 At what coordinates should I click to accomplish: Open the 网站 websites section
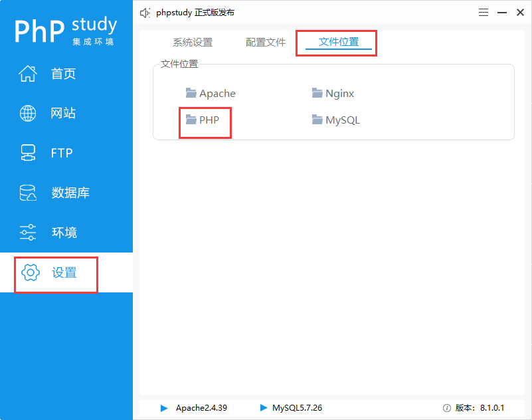click(x=27, y=113)
